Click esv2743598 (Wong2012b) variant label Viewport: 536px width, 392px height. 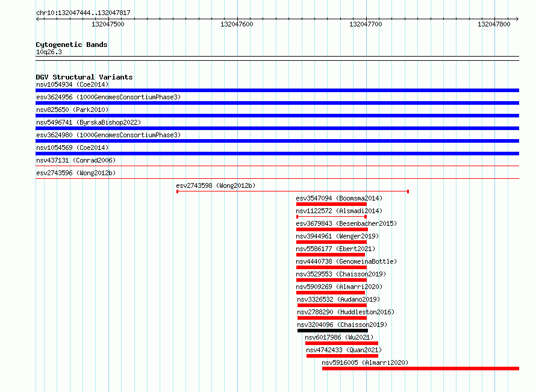[216, 185]
